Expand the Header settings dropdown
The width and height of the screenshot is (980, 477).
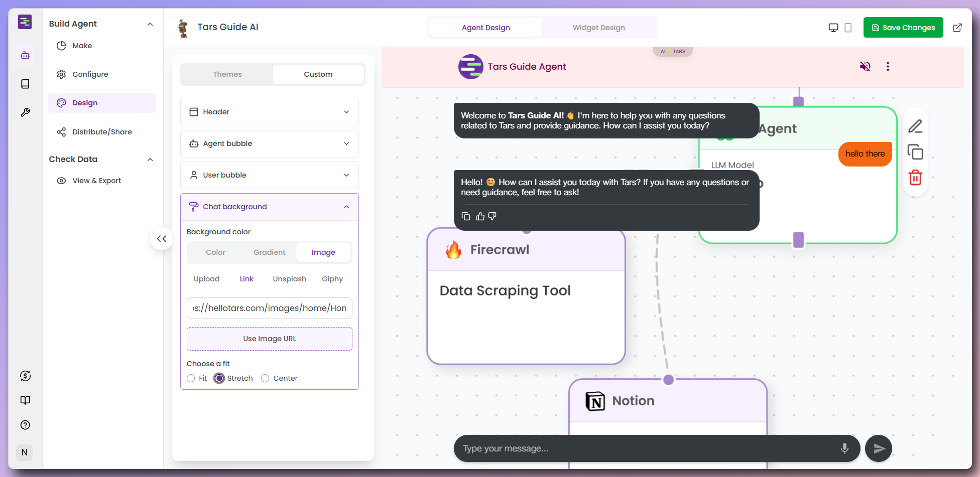click(270, 112)
